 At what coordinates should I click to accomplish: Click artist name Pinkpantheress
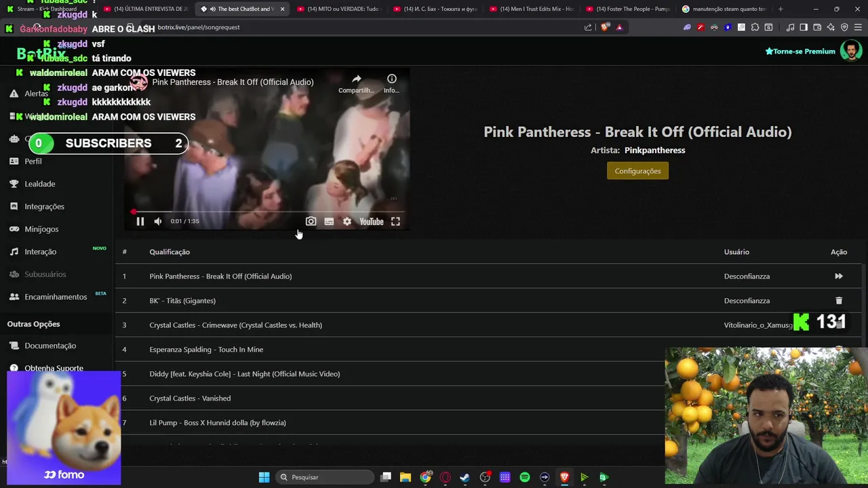tap(654, 150)
